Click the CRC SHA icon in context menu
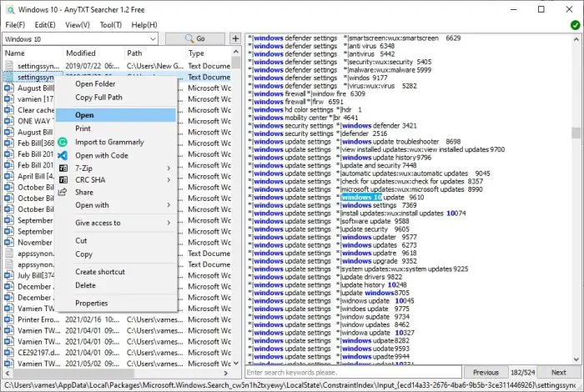 click(x=63, y=180)
